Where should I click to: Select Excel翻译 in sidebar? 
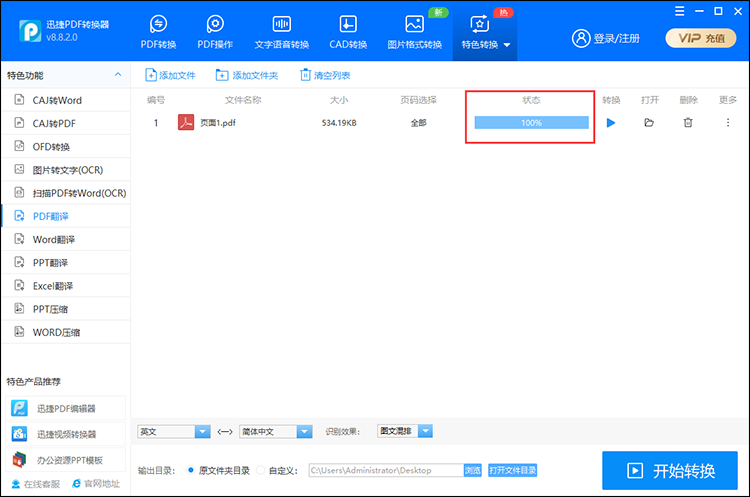[66, 286]
